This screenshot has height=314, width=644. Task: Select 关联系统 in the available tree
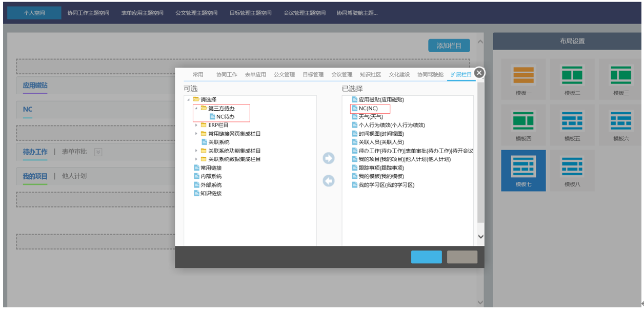[218, 142]
